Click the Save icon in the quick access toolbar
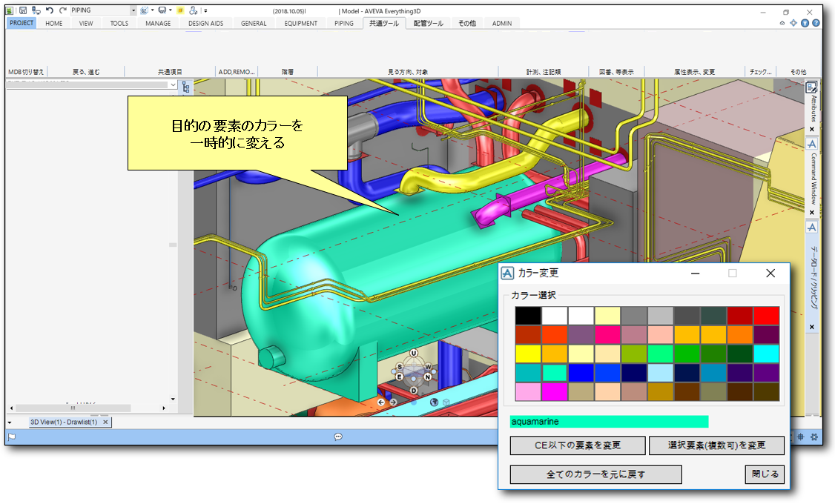 [x=22, y=10]
